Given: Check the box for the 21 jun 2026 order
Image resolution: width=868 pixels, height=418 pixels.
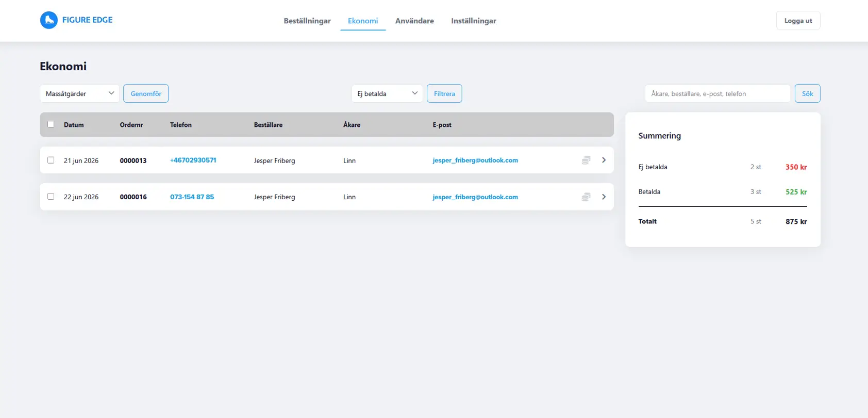Looking at the screenshot, I should (x=51, y=160).
